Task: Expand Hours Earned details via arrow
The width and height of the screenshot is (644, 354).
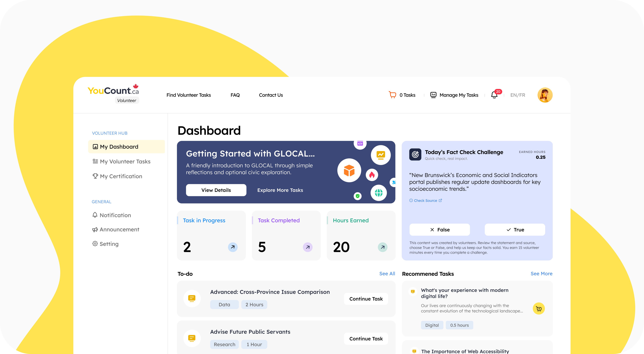Action: [383, 247]
